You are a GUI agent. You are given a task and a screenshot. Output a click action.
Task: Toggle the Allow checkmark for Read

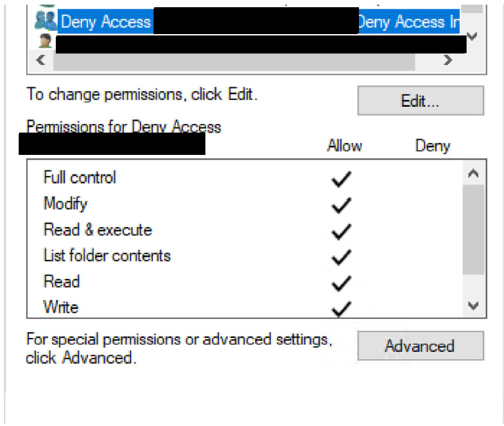tap(341, 283)
